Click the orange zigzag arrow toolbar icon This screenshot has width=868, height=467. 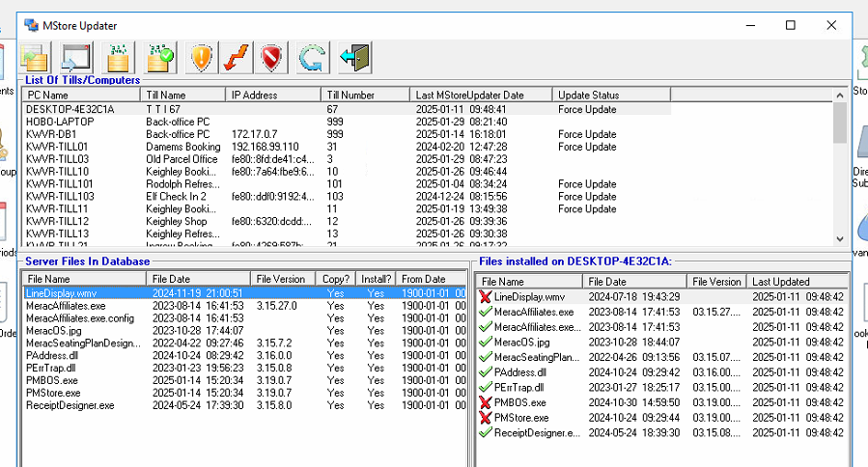pyautogui.click(x=238, y=57)
